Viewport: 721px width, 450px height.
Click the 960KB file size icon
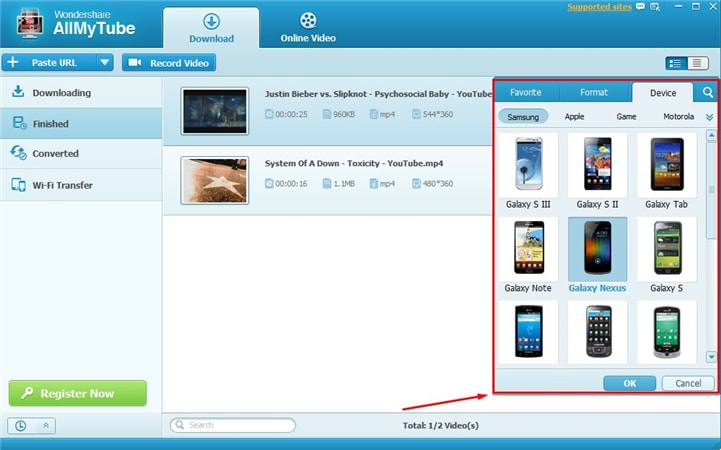point(327,114)
